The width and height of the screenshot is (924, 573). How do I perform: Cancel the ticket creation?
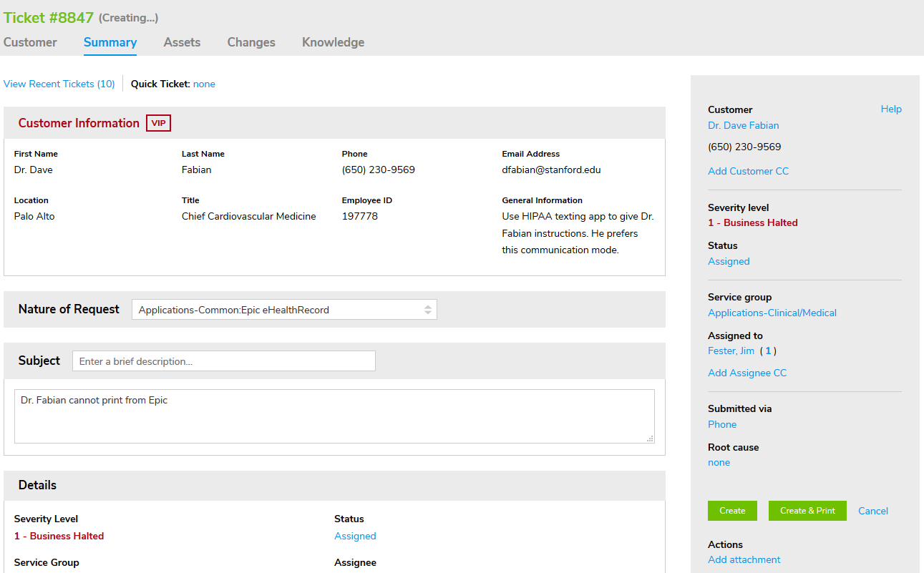873,511
